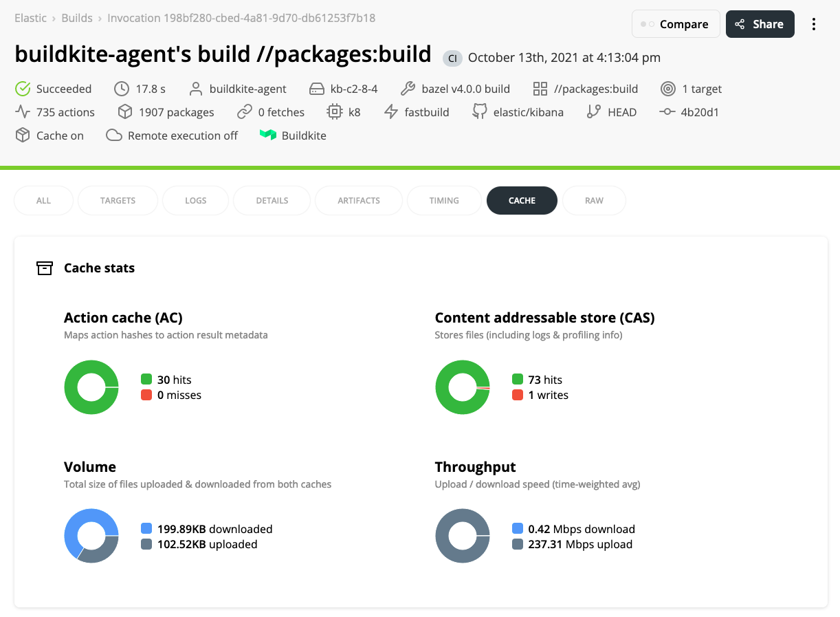Click the link icon beside 0 fetches
Image resolution: width=840 pixels, height=617 pixels.
244,112
